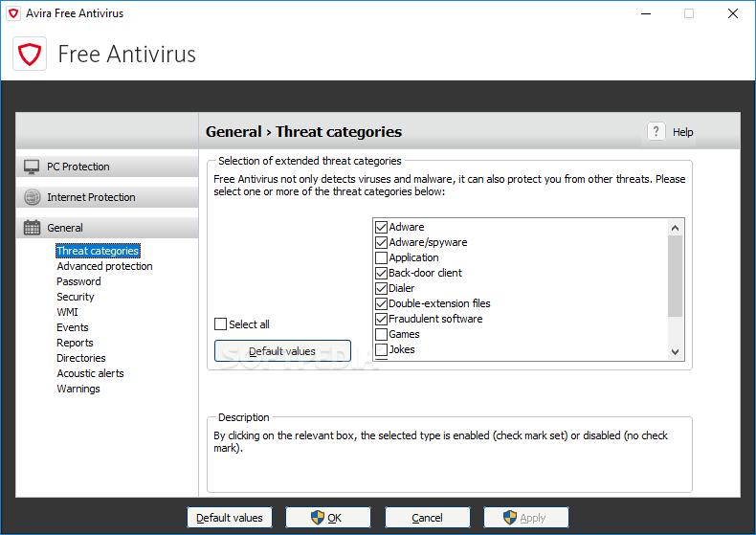756x535 pixels.
Task: Open Advanced protection settings
Action: click(104, 266)
